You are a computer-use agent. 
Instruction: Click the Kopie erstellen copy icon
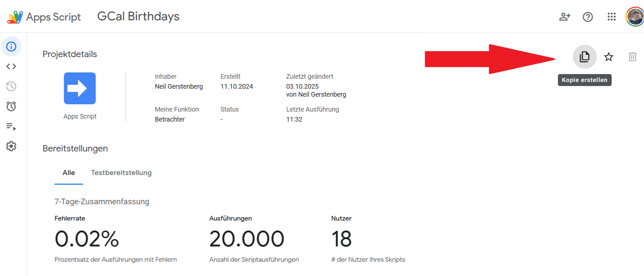tap(584, 57)
